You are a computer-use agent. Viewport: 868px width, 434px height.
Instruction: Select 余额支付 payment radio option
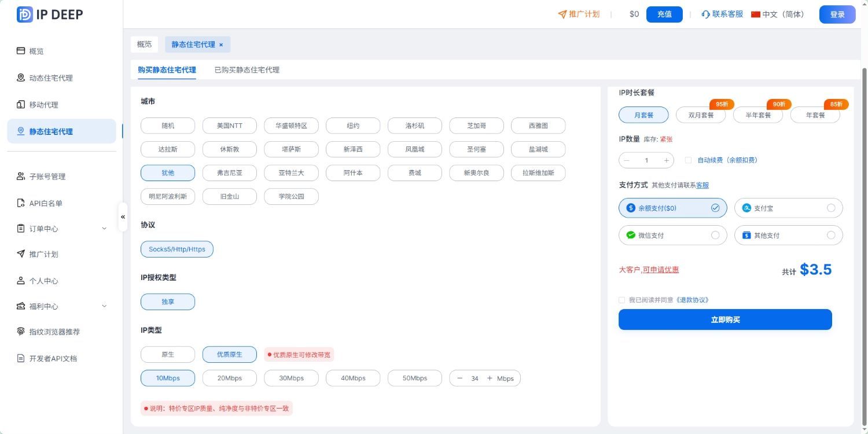click(715, 208)
